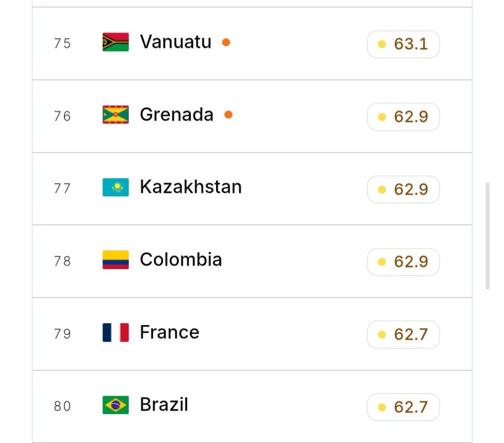
Task: Select Grenada's 62.9 score badge
Action: point(403,117)
